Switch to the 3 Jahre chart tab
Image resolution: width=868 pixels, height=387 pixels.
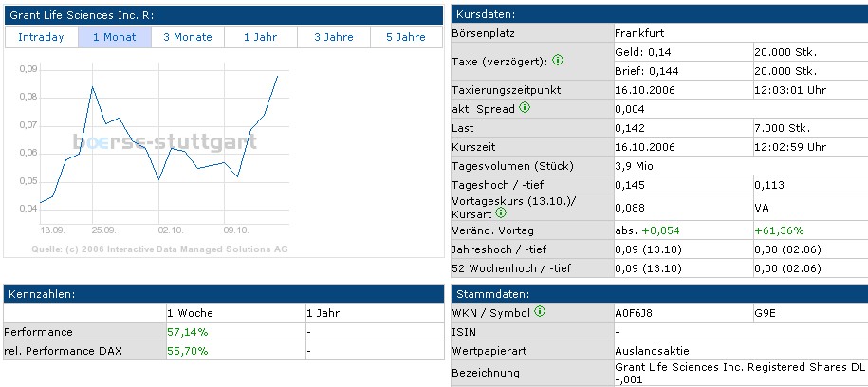334,37
